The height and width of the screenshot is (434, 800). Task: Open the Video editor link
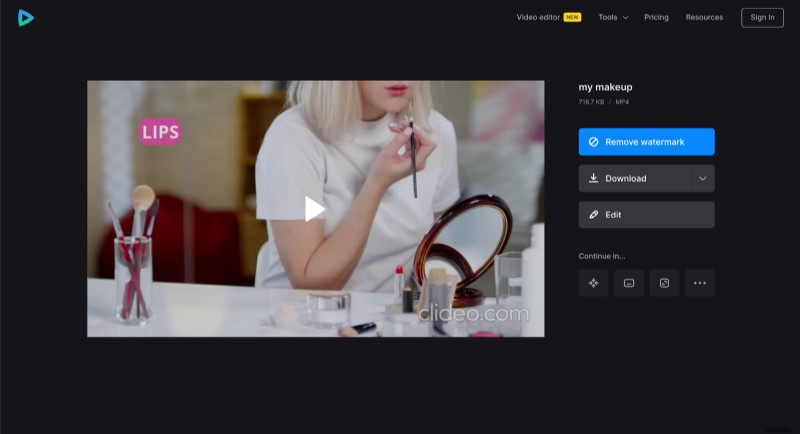538,17
